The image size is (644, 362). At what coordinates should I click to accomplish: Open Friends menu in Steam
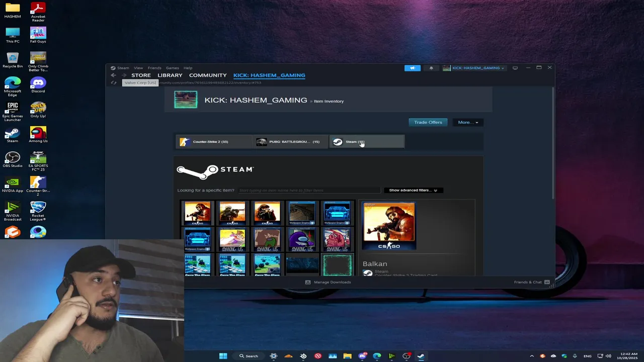[x=154, y=68]
